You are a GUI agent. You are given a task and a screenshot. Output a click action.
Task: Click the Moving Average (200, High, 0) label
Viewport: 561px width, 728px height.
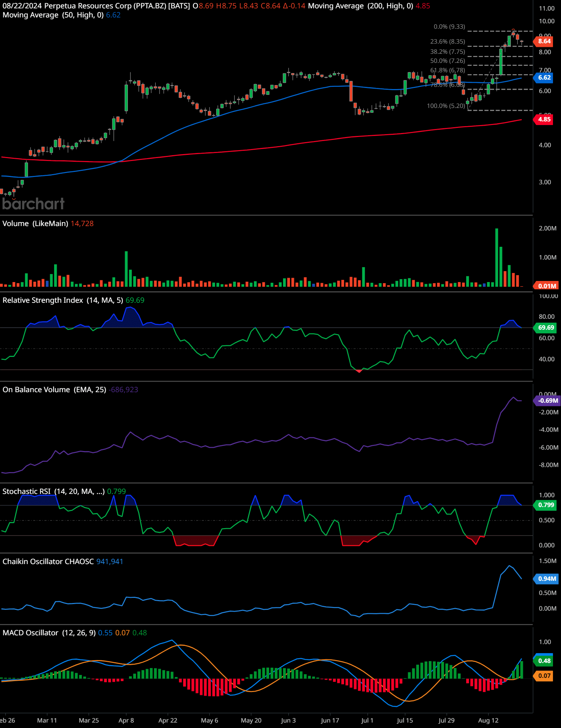[360, 6]
